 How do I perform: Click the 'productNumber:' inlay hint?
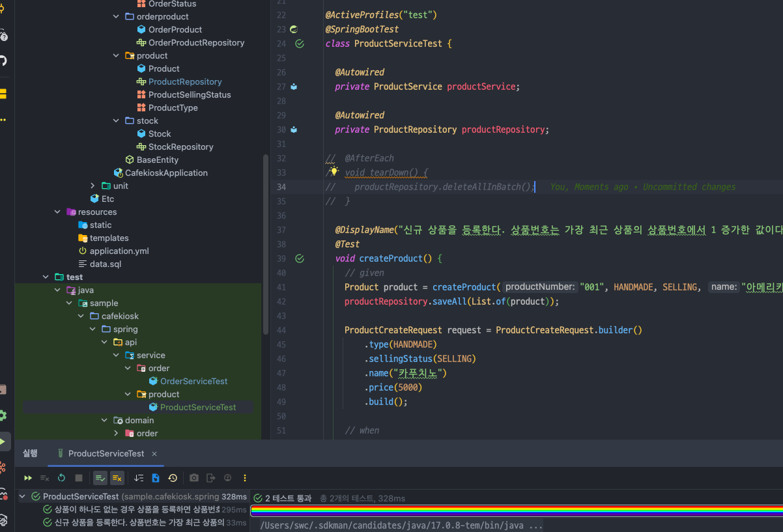click(539, 287)
